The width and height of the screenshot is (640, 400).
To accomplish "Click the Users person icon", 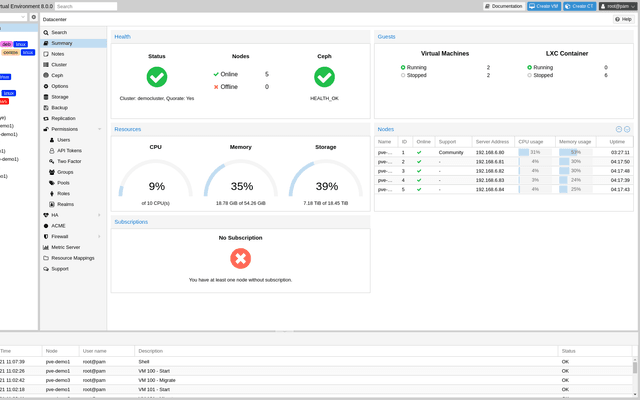I will (52, 140).
